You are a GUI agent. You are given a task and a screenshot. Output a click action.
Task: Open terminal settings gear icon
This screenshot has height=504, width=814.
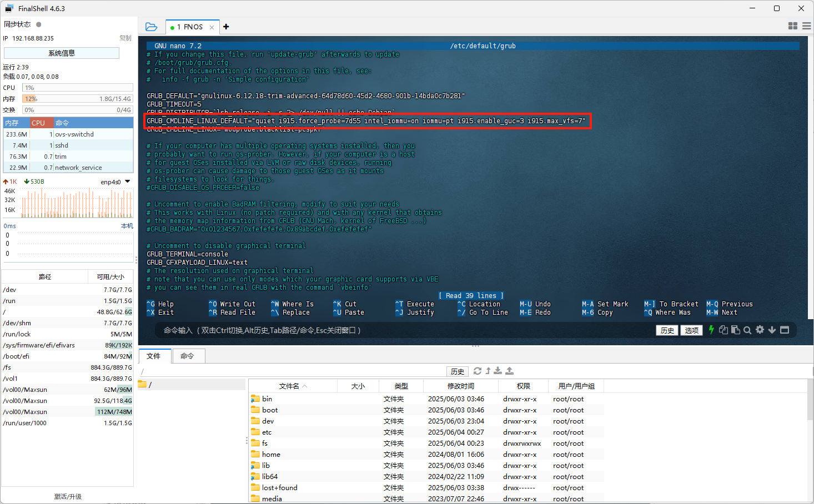click(x=760, y=330)
